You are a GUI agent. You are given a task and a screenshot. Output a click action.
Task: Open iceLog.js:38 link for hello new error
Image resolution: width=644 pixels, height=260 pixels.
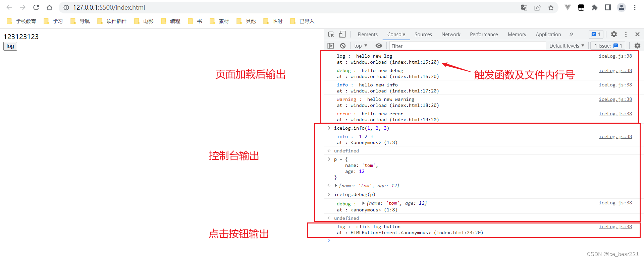[615, 114]
